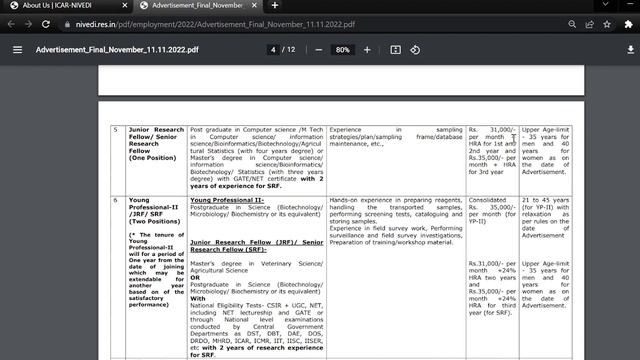
Task: Edit the PDF page number field
Action: 273,50
